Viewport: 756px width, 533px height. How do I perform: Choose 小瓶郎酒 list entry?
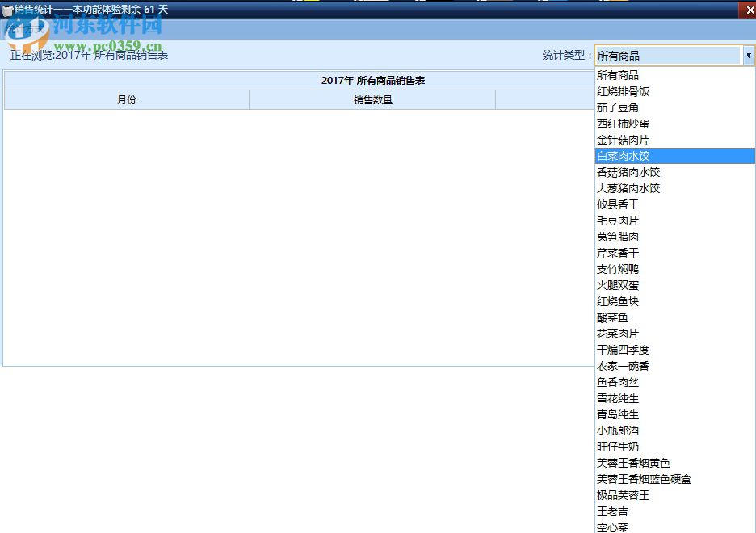click(675, 430)
